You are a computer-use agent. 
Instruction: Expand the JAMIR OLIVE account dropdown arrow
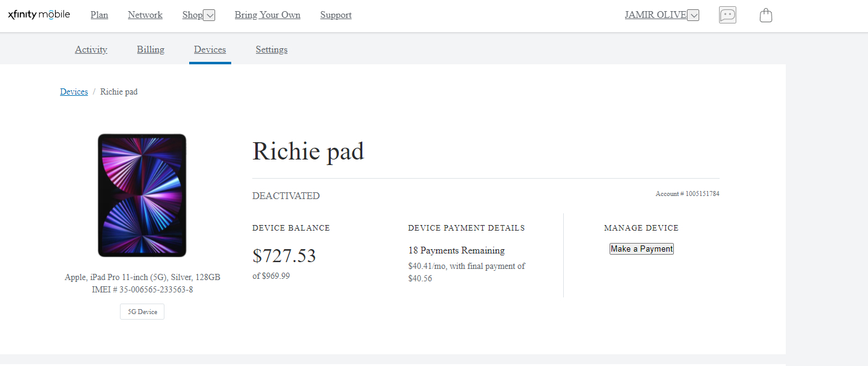(693, 15)
